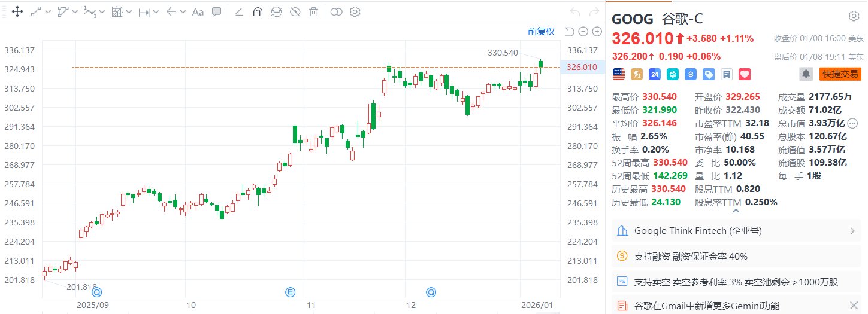
Task: Collapse the stock details panel chevron
Action: 736,211
